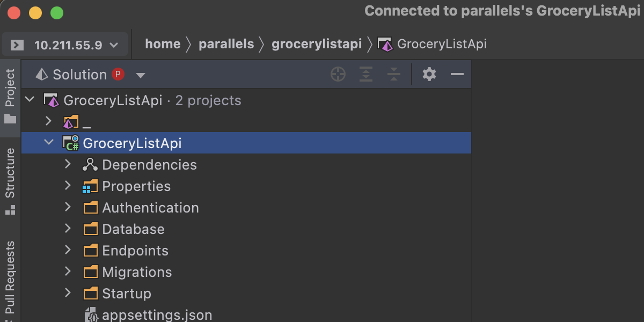
Task: Open the Pull Requests side tab
Action: coord(10,278)
